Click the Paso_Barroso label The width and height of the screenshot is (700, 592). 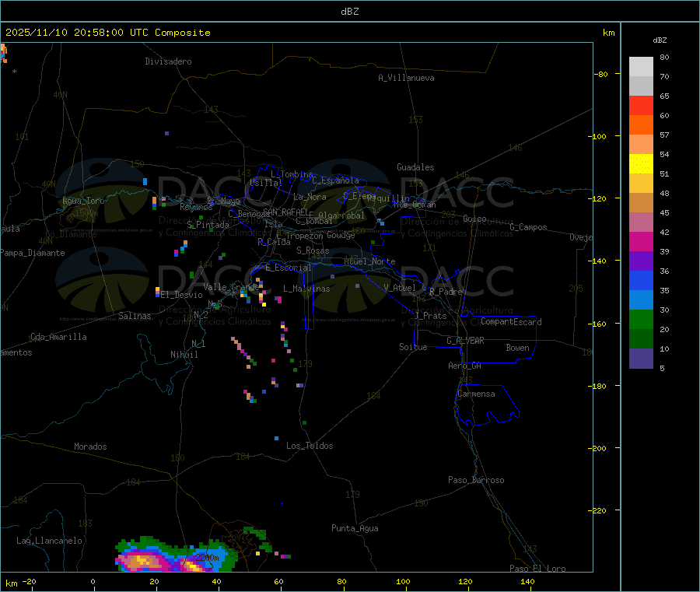point(476,480)
